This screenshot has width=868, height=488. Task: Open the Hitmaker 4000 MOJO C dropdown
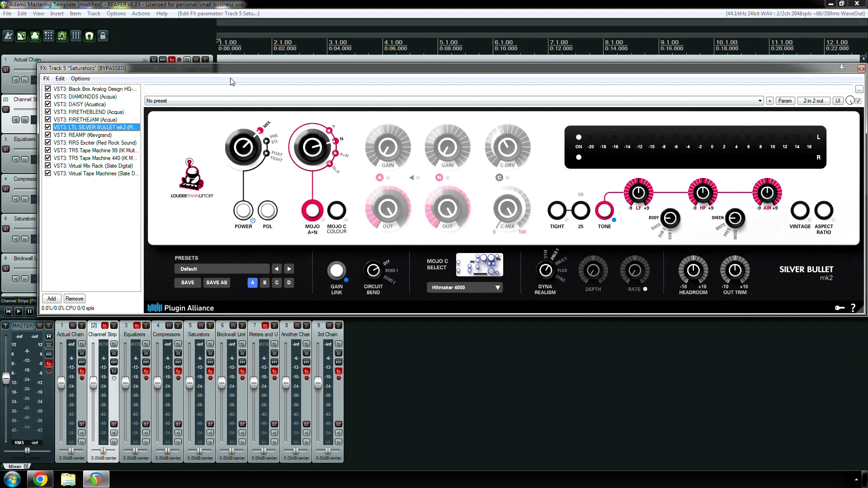(464, 287)
